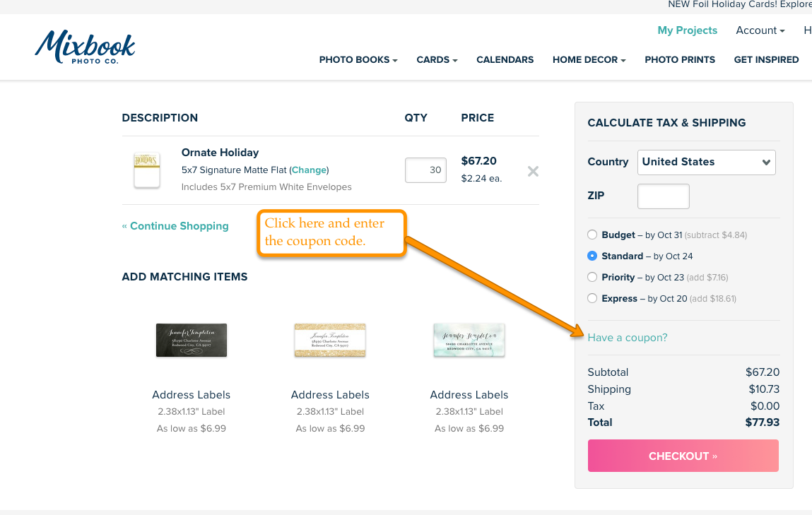Choose Budget shipping option
Image resolution: width=812 pixels, height=515 pixels.
592,235
